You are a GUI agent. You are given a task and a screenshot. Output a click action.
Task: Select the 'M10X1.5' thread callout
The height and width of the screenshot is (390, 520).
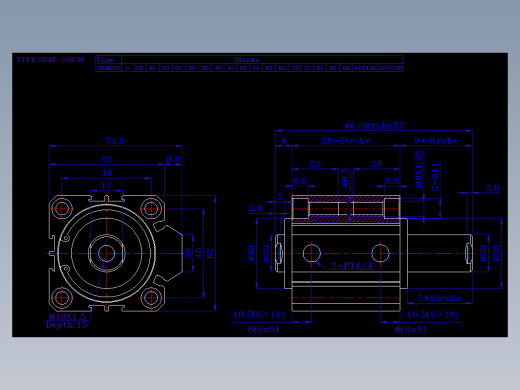tap(67, 317)
